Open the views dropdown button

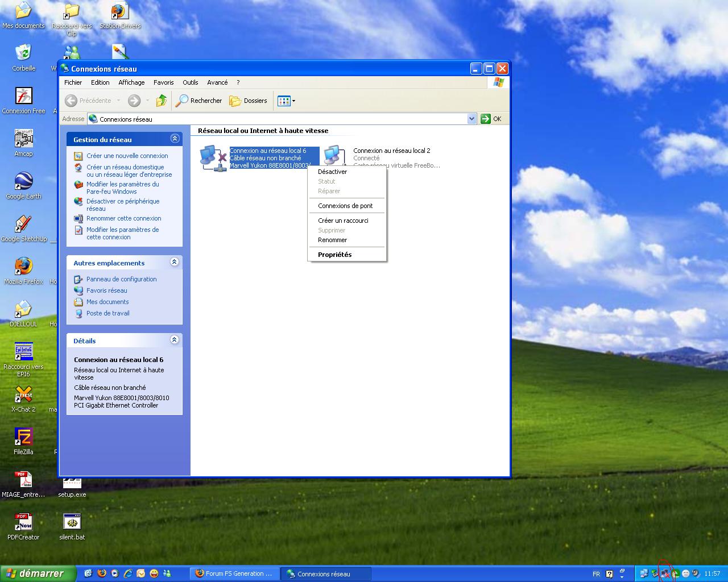point(286,101)
